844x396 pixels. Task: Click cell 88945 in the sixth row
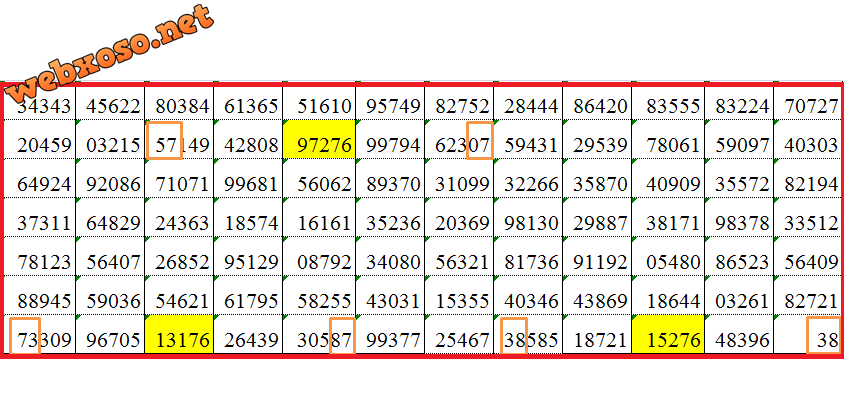pyautogui.click(x=40, y=295)
